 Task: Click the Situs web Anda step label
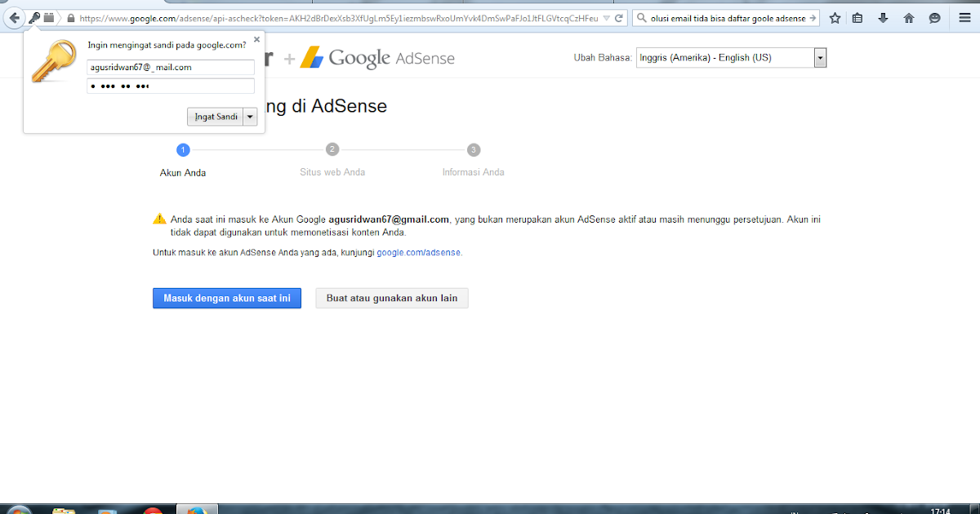tap(332, 172)
